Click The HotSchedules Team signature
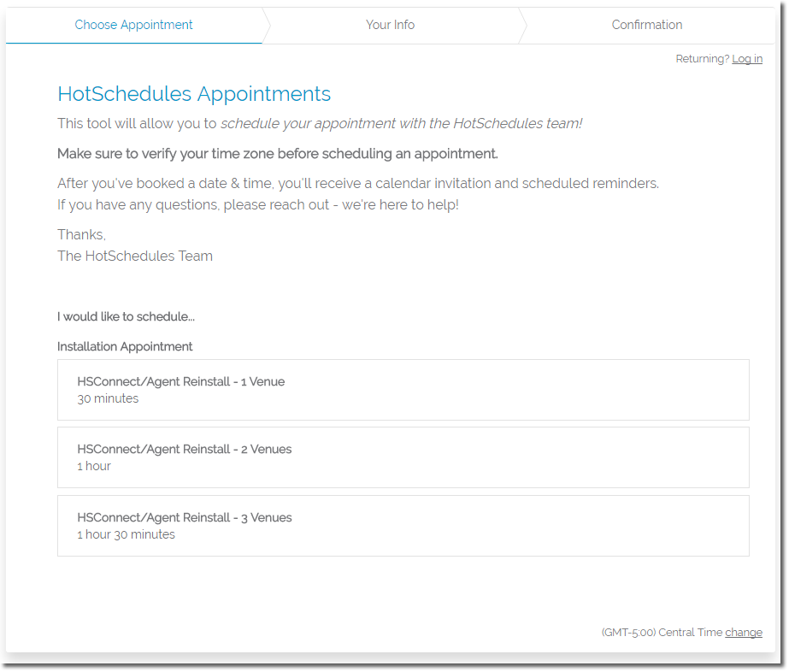 135,256
